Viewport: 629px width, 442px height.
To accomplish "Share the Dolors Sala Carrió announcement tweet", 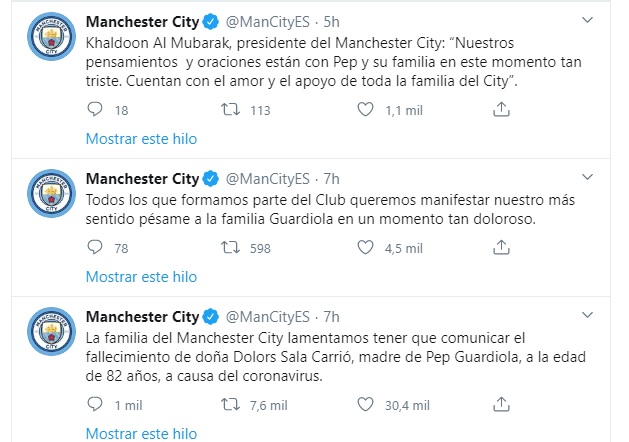I will [x=501, y=404].
